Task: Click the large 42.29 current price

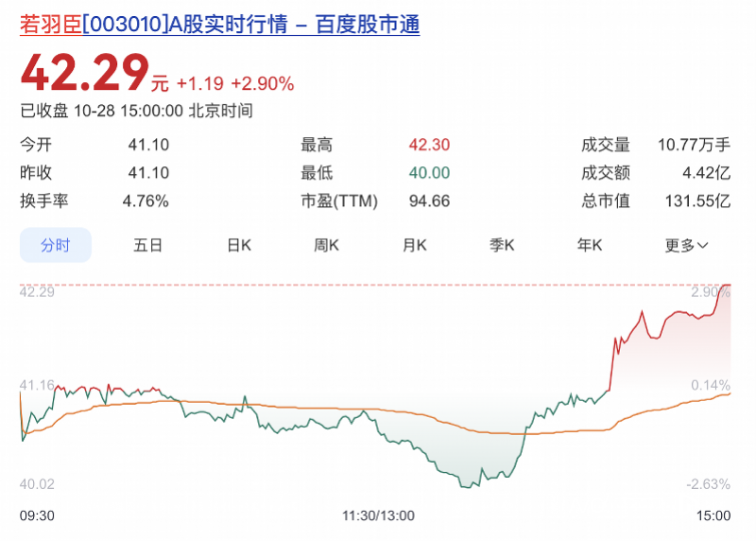Action: click(85, 74)
